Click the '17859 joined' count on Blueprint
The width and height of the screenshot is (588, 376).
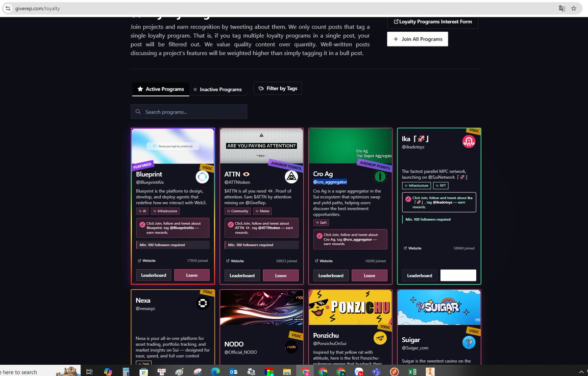click(x=198, y=261)
